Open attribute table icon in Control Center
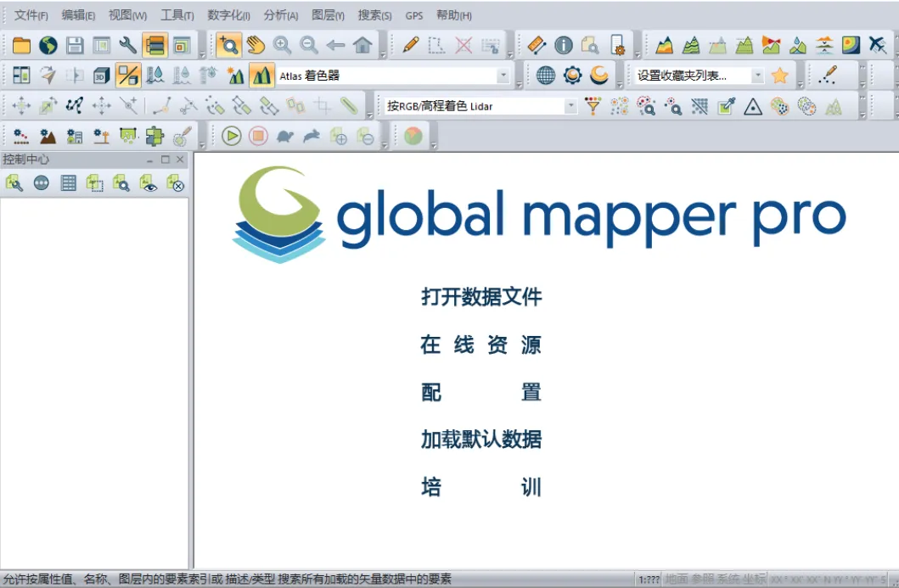Image resolution: width=899 pixels, height=588 pixels. [x=68, y=183]
